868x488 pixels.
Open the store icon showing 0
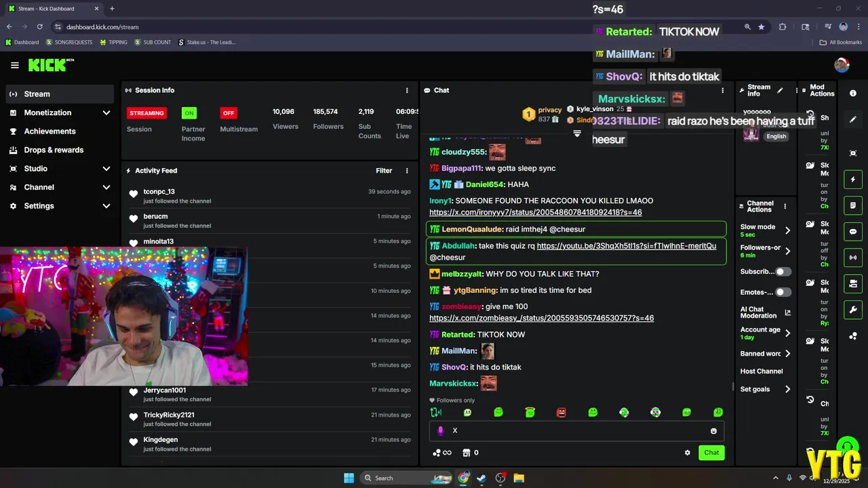click(x=471, y=453)
